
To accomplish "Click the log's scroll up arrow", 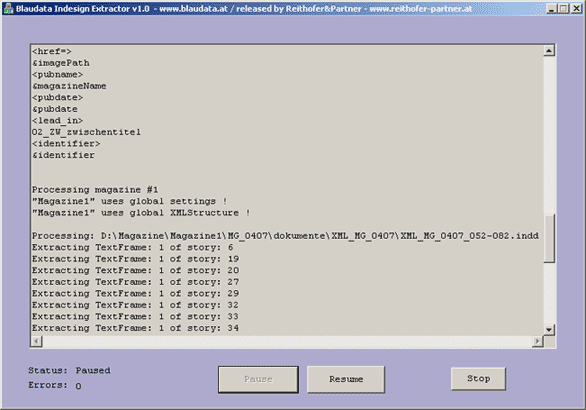I will 549,50.
